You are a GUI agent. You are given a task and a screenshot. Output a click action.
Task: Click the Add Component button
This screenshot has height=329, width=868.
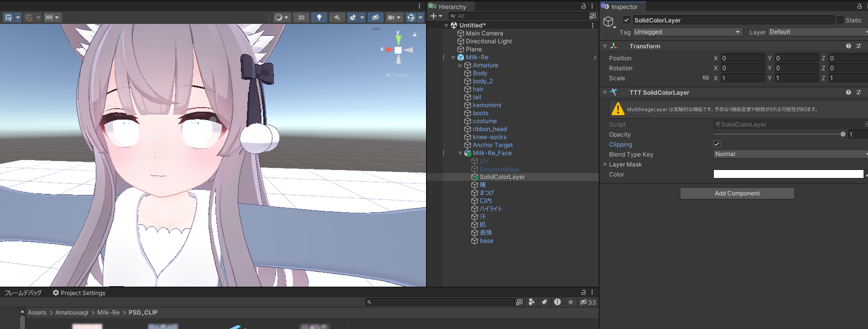[x=737, y=193]
